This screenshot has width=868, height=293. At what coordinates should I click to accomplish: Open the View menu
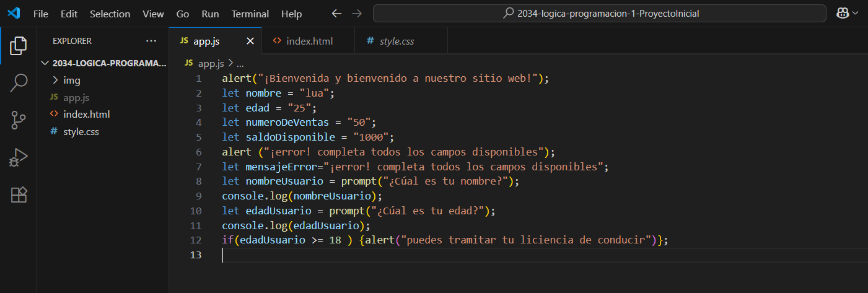(153, 14)
